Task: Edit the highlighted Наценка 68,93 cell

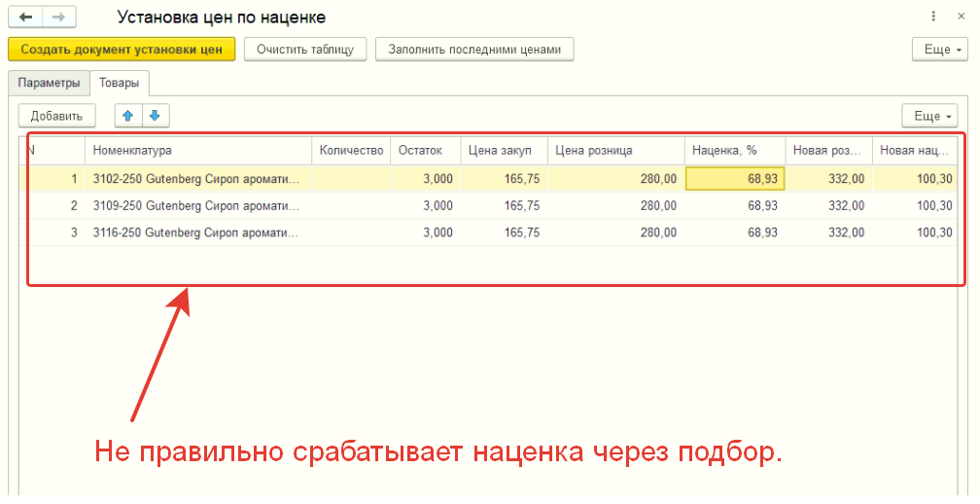Action: tap(735, 179)
